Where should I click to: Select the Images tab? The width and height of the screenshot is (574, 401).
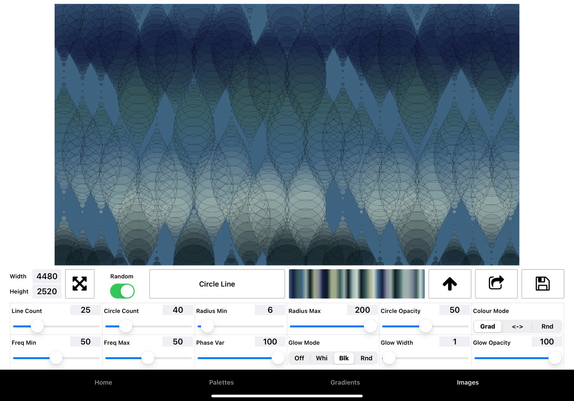[467, 382]
